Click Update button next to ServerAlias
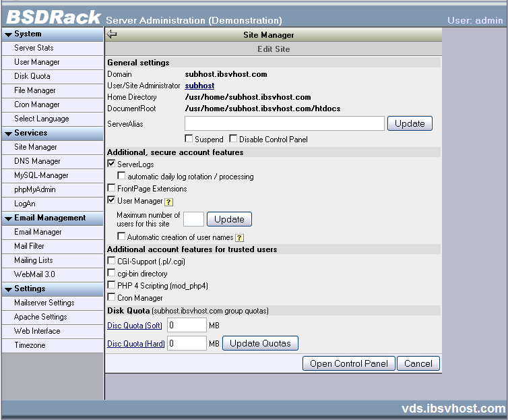 point(410,123)
